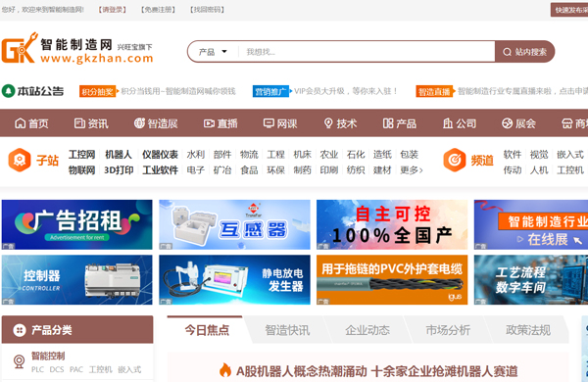Open the 积分抽奖 announcement tag
588x382 pixels.
tap(98, 91)
